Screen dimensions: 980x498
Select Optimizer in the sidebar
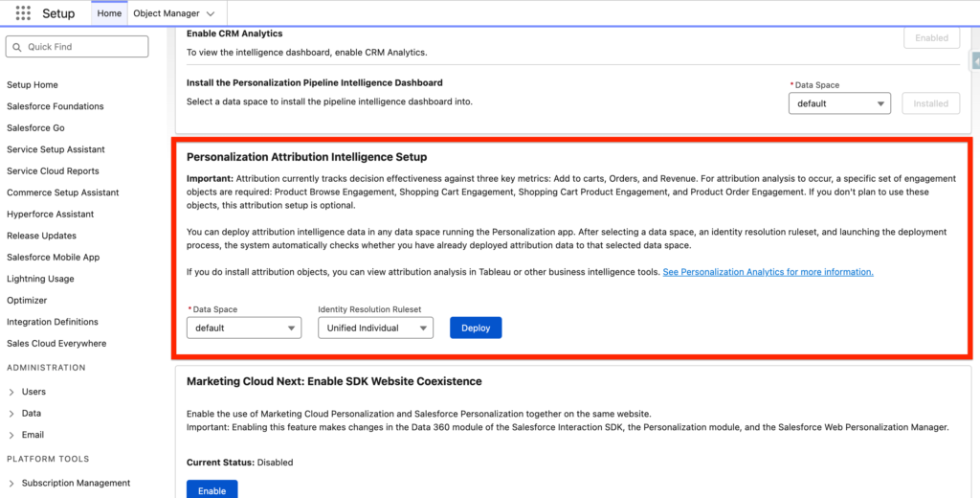click(x=27, y=301)
